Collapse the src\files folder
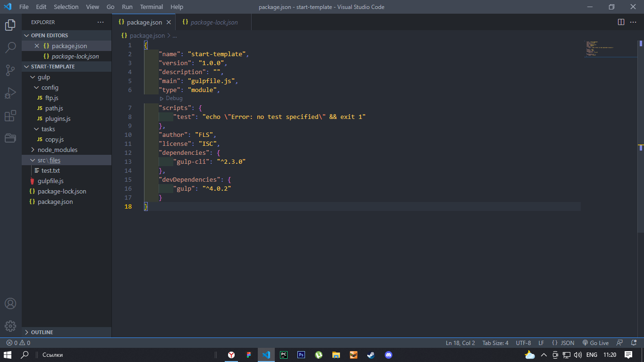This screenshot has height=362, width=644. [x=67, y=160]
